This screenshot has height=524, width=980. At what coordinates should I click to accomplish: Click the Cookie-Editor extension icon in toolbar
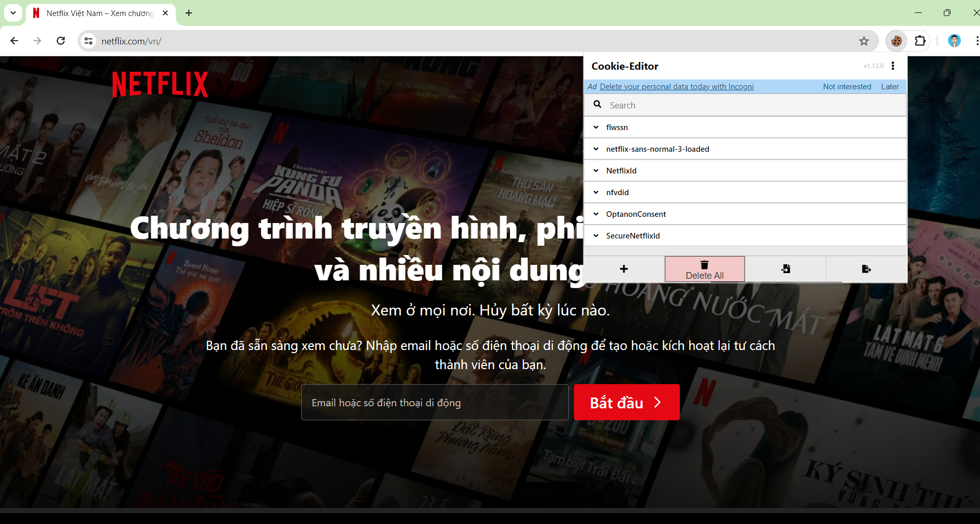coord(896,41)
